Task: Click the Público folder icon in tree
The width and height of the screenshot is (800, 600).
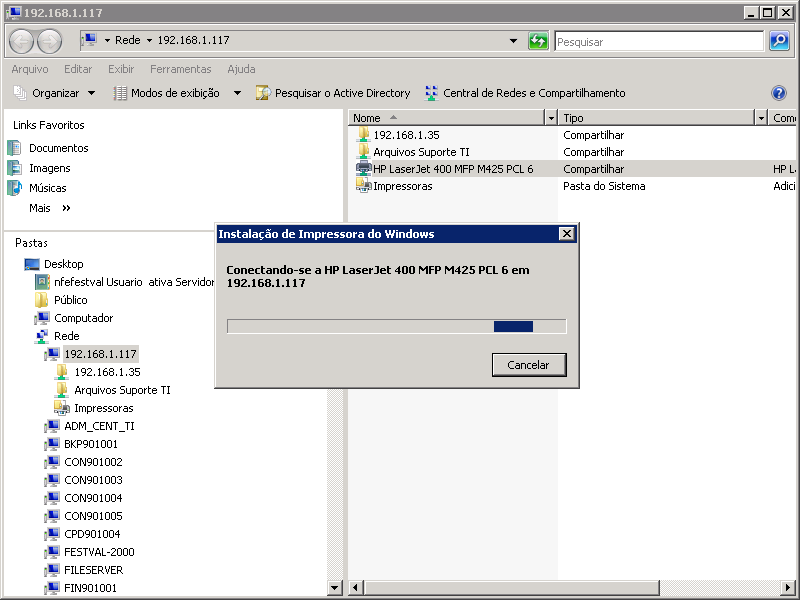Action: 42,300
